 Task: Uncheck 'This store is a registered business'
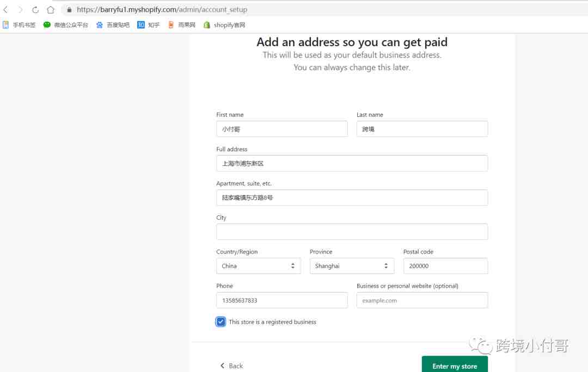(220, 322)
